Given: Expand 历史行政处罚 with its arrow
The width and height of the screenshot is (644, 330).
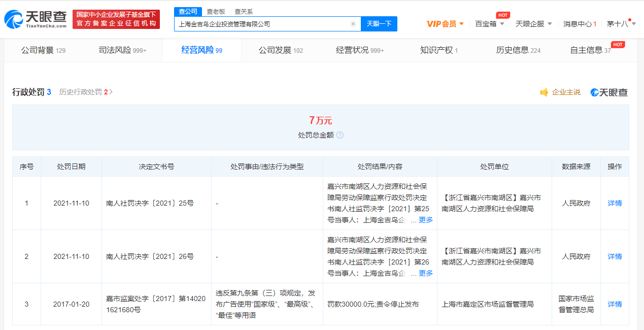Looking at the screenshot, I should 111,92.
